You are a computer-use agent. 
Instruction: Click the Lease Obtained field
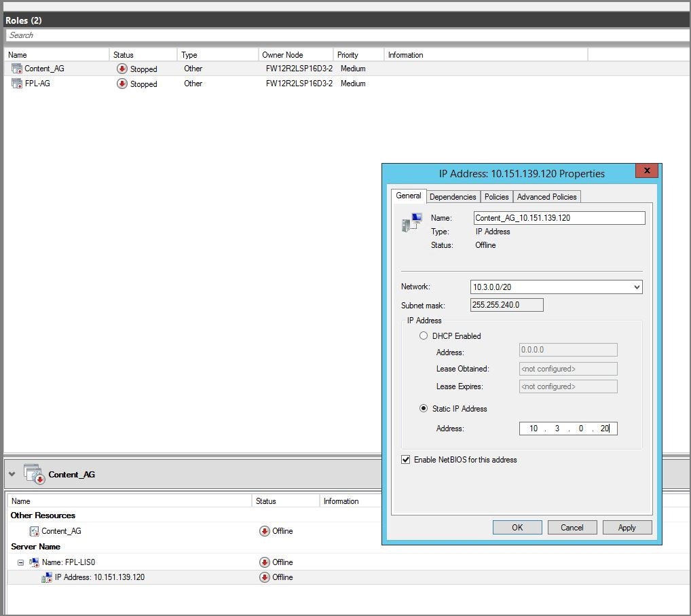click(568, 369)
